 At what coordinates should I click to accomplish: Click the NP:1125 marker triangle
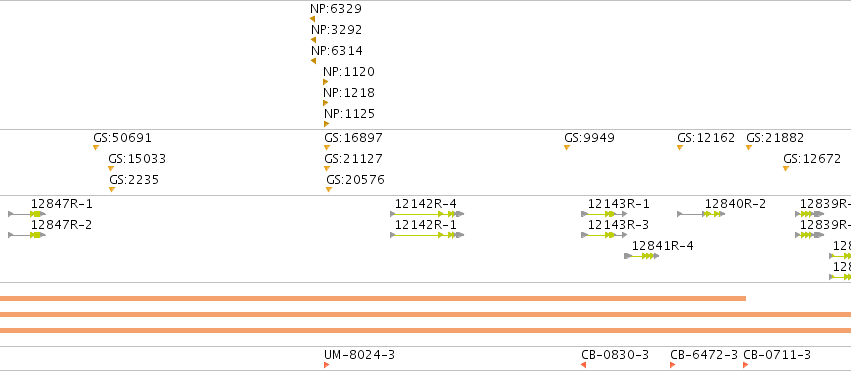pos(326,124)
